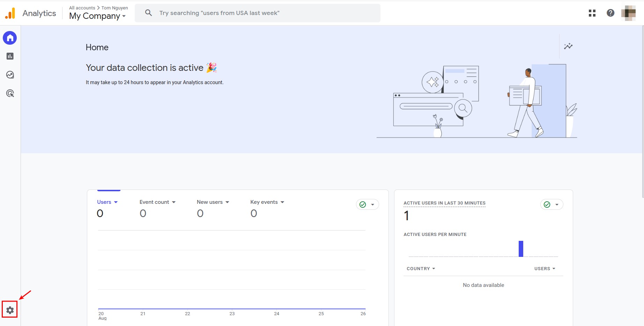Open the COUNTRY dimension dropdown
Image resolution: width=644 pixels, height=326 pixels.
(421, 269)
